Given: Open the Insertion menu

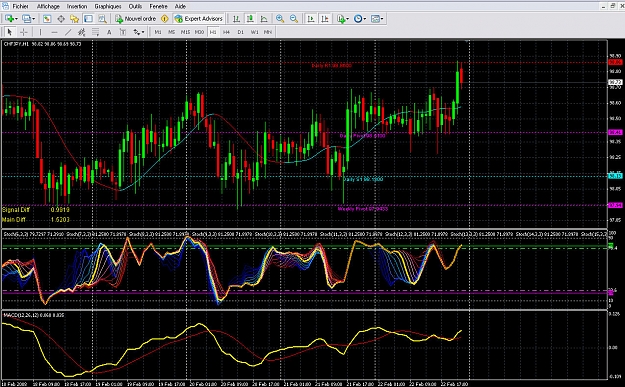Looking at the screenshot, I should [x=77, y=6].
